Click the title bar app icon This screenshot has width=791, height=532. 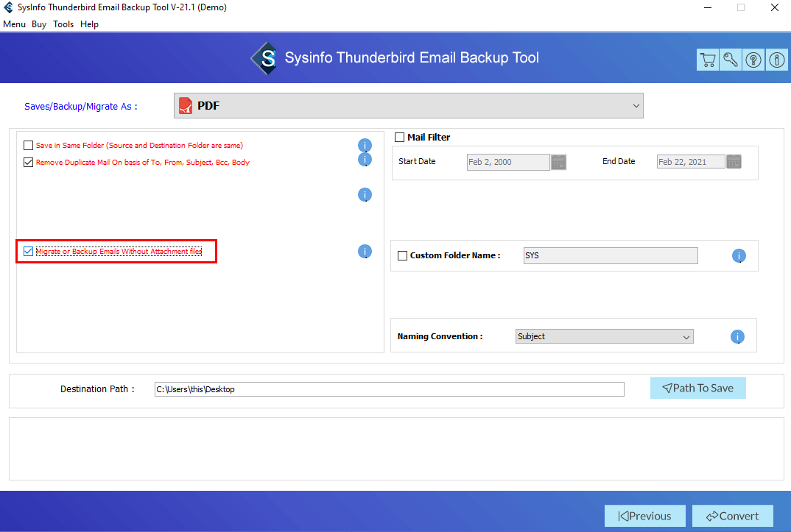coord(8,7)
